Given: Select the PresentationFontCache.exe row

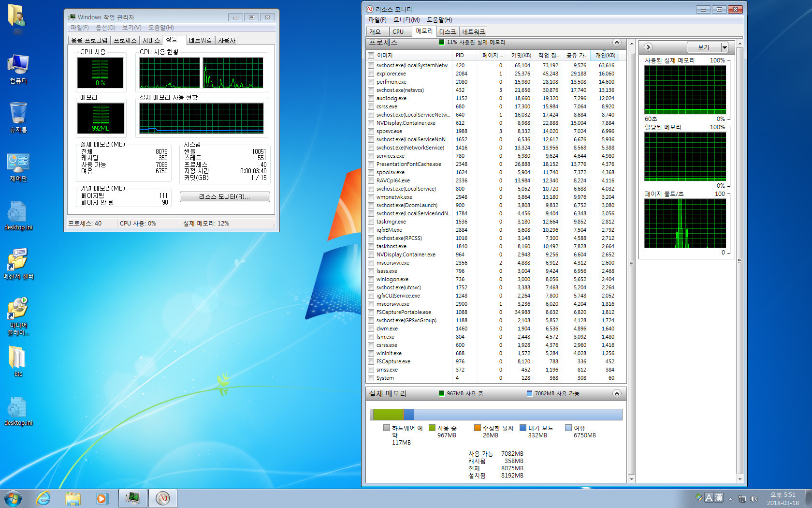Looking at the screenshot, I should tap(493, 164).
